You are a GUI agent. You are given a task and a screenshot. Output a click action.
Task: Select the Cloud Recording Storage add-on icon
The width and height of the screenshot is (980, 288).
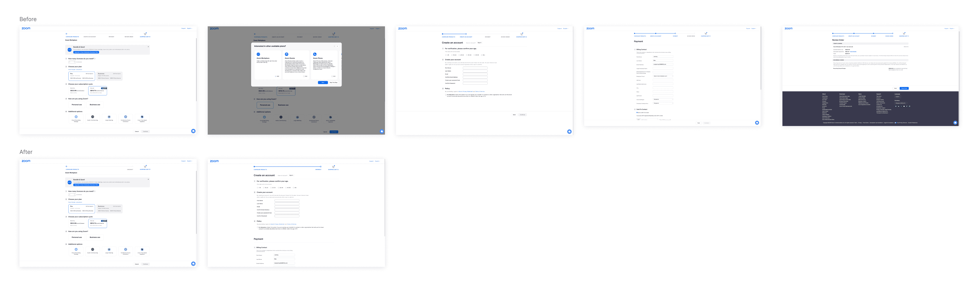click(x=77, y=117)
